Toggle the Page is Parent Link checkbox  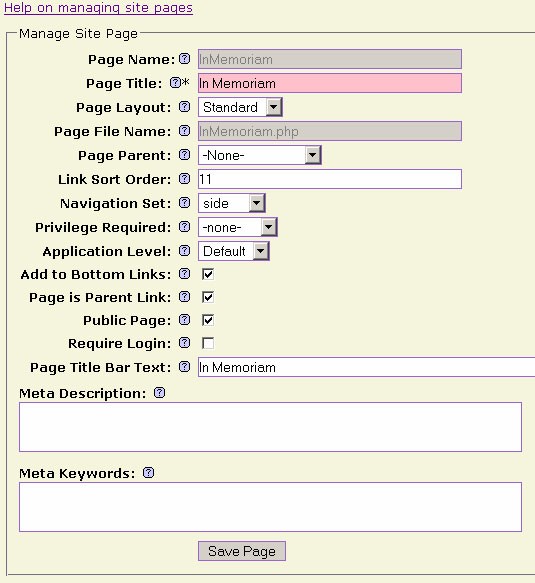point(208,297)
